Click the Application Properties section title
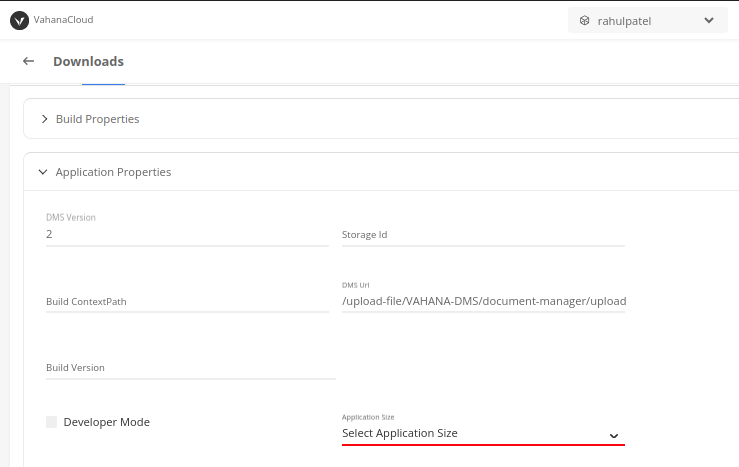The width and height of the screenshot is (739, 467). pos(114,172)
